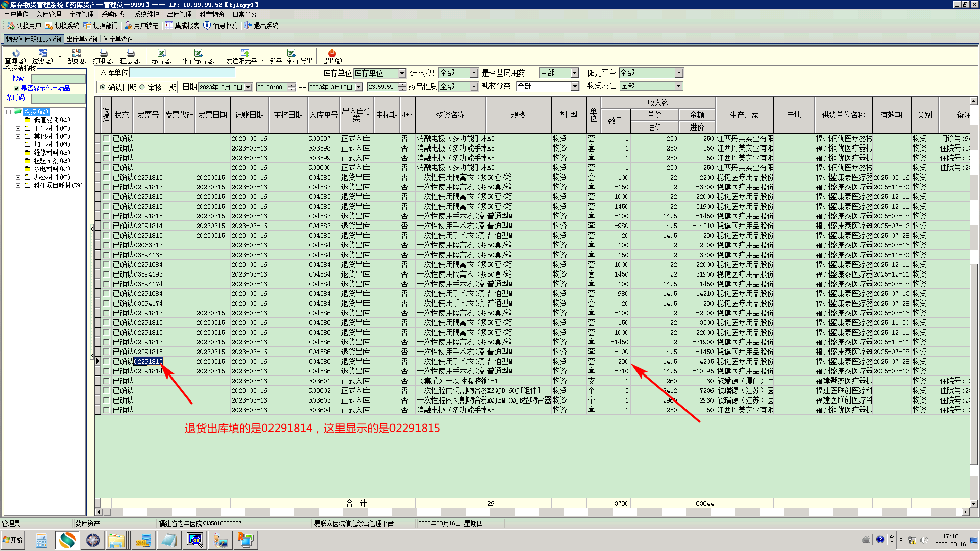Open the 选项 options toolbar icon
The image size is (980, 551).
76,54
